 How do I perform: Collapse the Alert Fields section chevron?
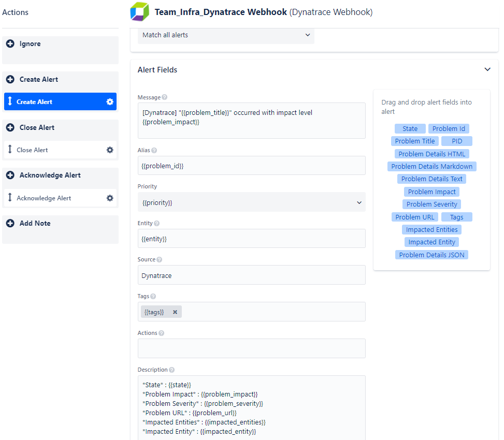(487, 69)
